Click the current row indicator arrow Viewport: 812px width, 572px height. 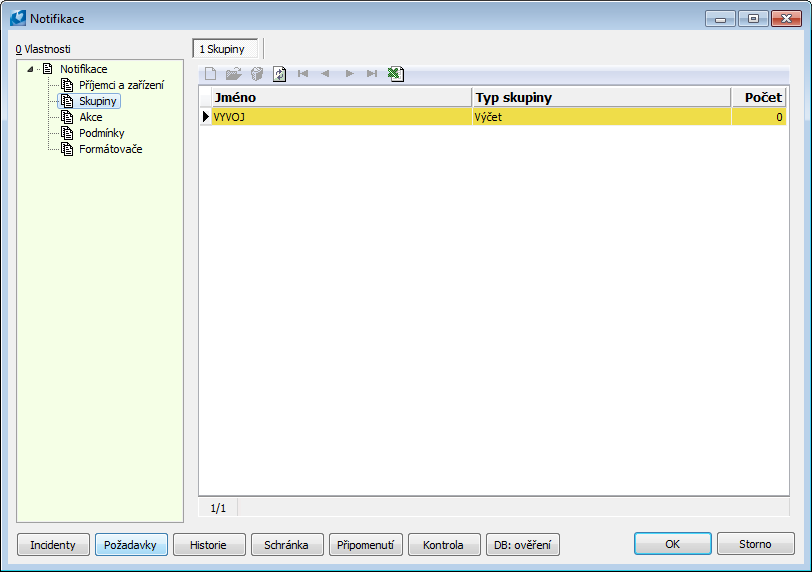[x=206, y=117]
